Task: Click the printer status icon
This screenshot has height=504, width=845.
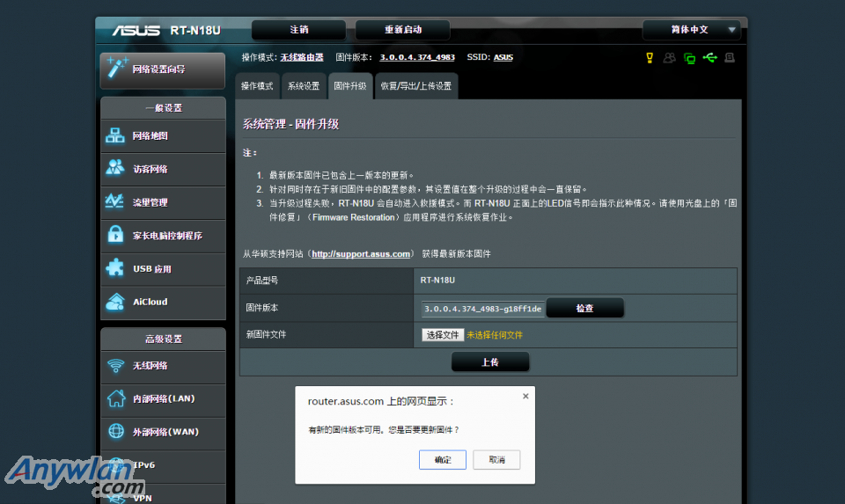Action: pos(730,58)
